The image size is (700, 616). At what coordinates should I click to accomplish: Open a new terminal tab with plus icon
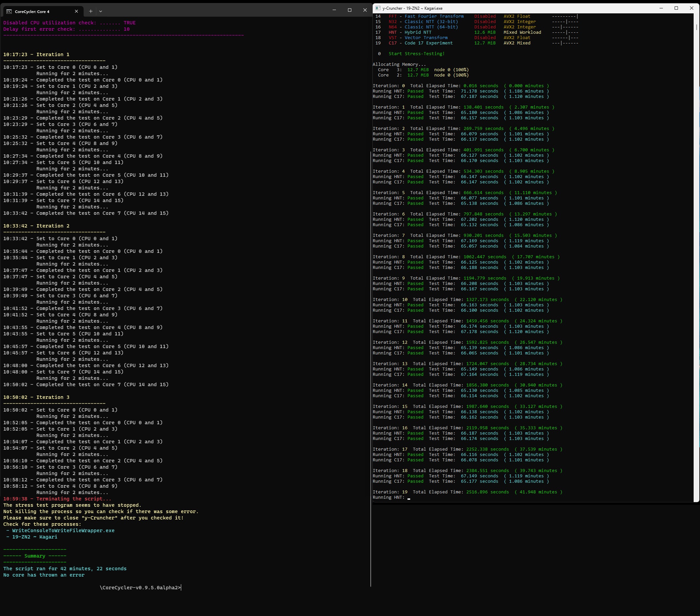[90, 11]
